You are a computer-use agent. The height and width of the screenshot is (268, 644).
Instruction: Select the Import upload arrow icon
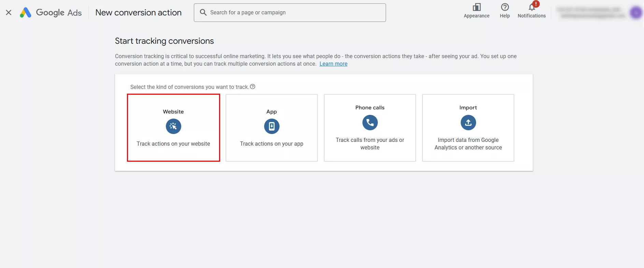[468, 122]
